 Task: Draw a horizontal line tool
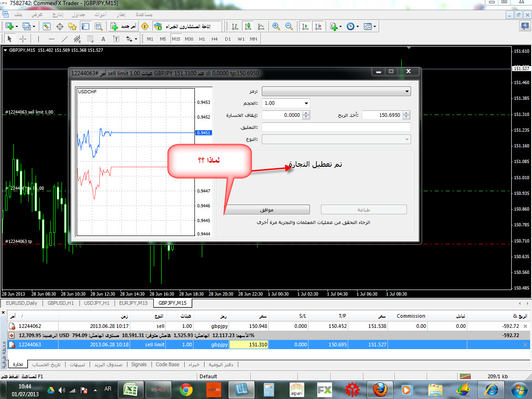click(x=51, y=39)
